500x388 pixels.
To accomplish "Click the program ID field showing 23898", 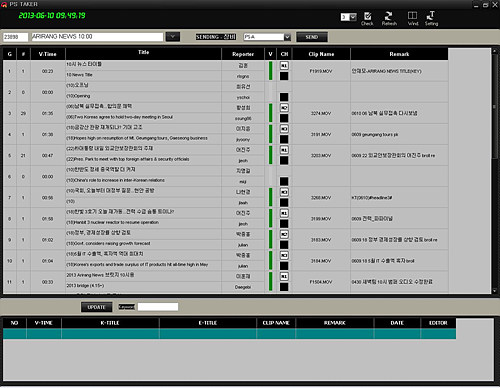I will [15, 37].
